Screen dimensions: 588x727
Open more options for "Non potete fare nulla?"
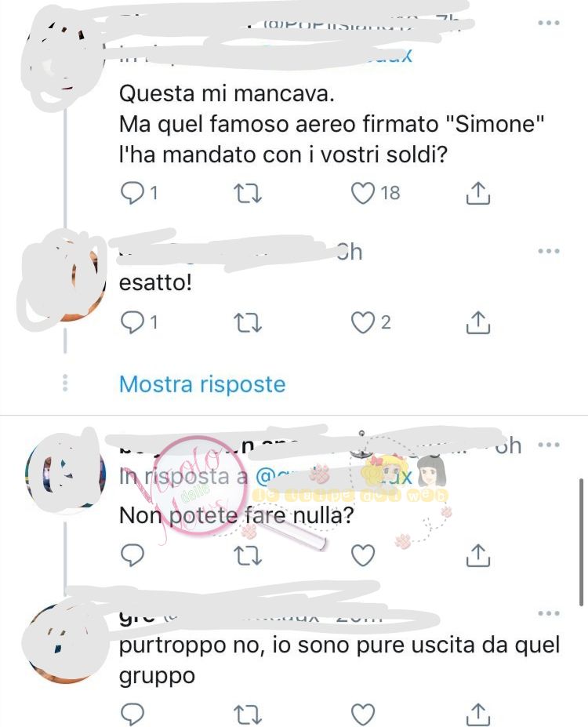pos(549,445)
